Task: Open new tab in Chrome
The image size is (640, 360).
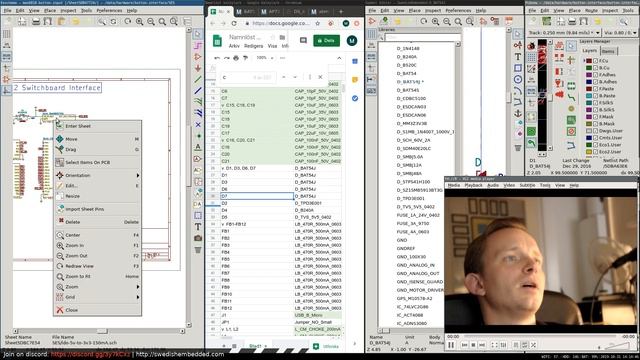Action: click(341, 11)
